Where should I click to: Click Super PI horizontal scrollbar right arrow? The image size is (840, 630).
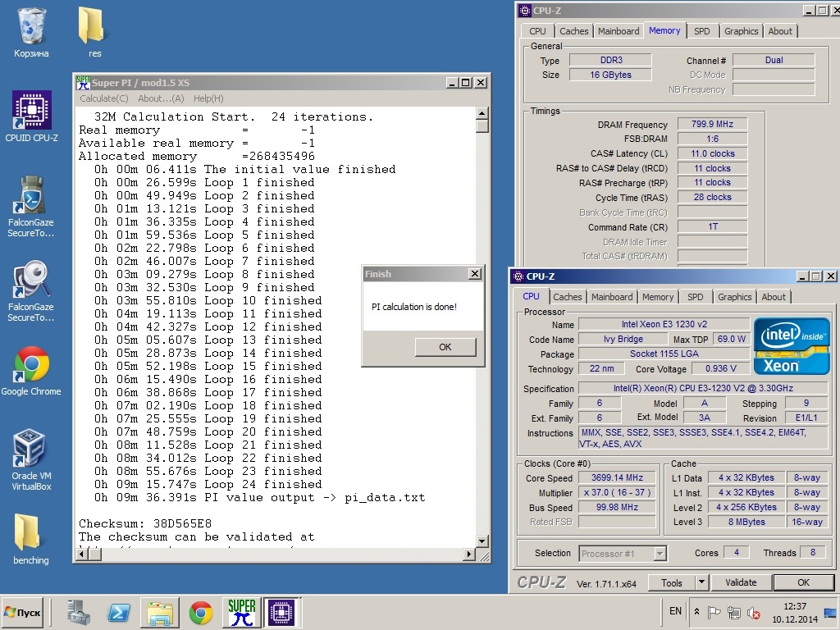coord(469,554)
